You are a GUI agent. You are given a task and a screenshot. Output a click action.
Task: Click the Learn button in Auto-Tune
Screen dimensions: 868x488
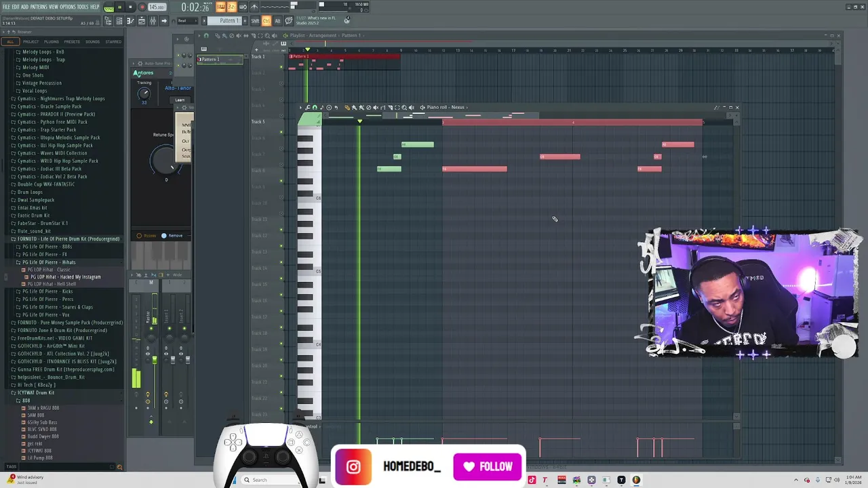[x=180, y=100]
